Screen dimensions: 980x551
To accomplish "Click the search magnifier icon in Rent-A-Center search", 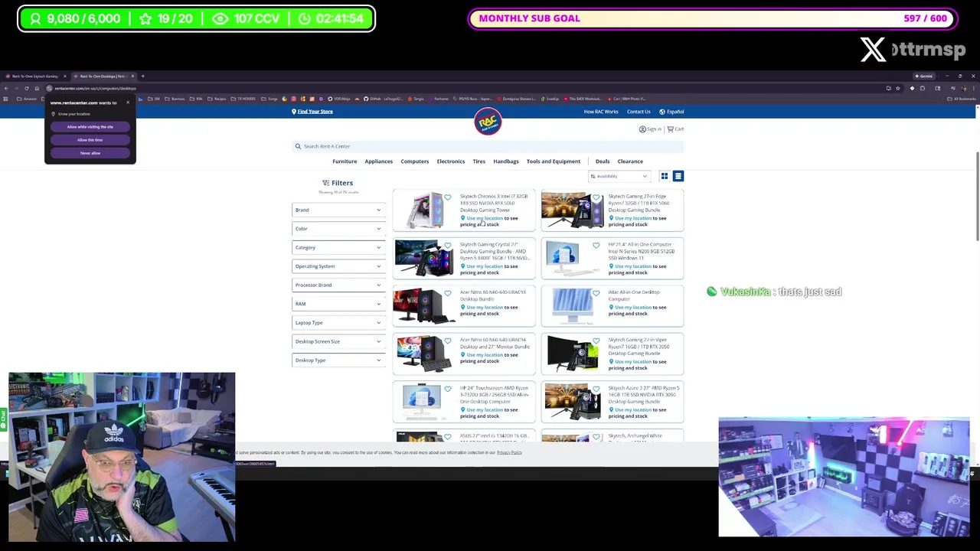I will [298, 146].
